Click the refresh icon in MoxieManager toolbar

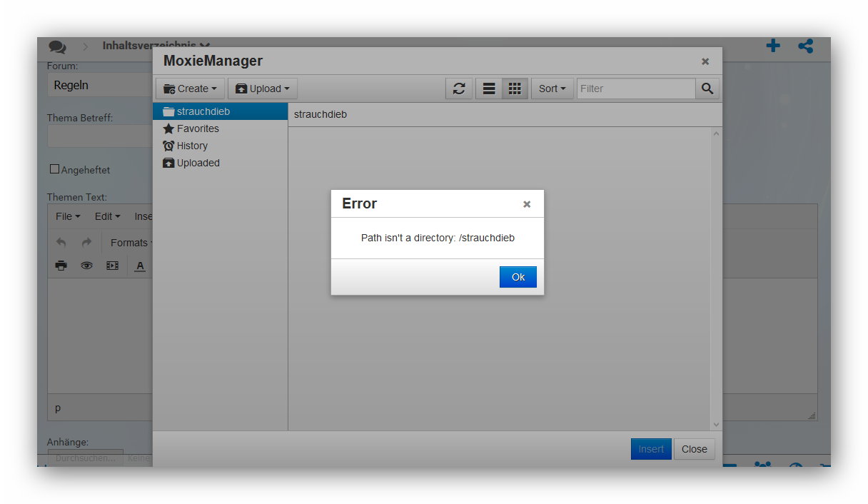(459, 89)
